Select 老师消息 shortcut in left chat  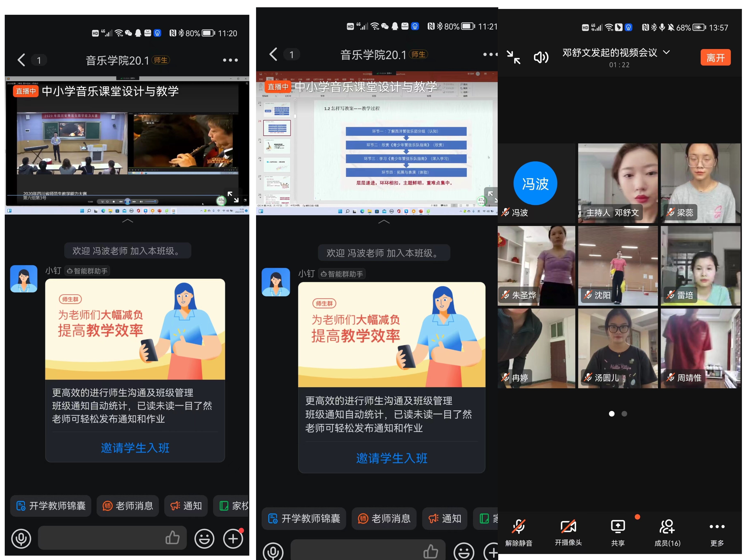[128, 506]
